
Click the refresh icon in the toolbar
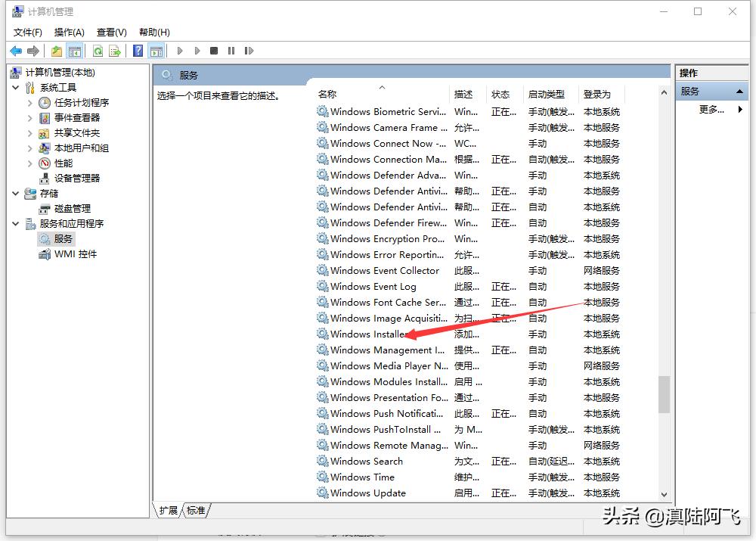(97, 51)
